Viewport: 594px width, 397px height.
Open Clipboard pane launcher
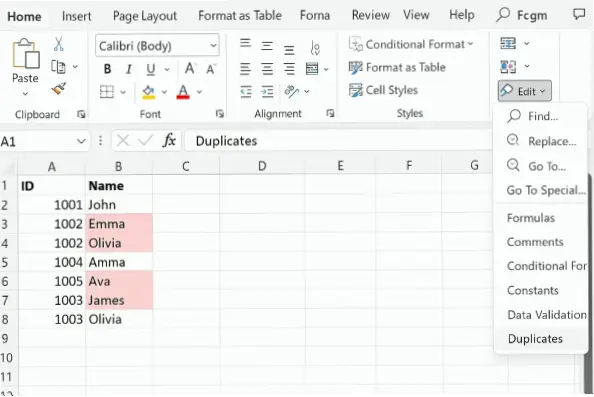[81, 114]
